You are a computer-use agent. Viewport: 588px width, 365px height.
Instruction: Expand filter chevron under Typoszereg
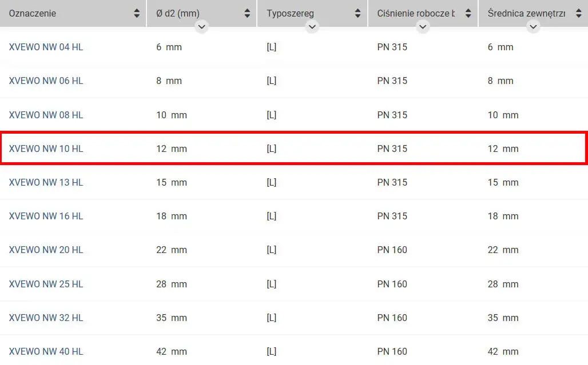(312, 26)
